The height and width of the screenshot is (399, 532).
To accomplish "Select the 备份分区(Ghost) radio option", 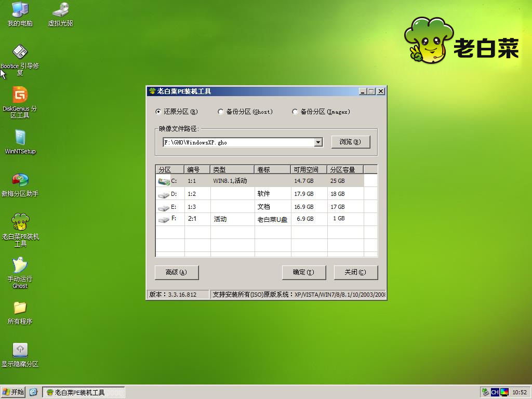I will pos(245,112).
